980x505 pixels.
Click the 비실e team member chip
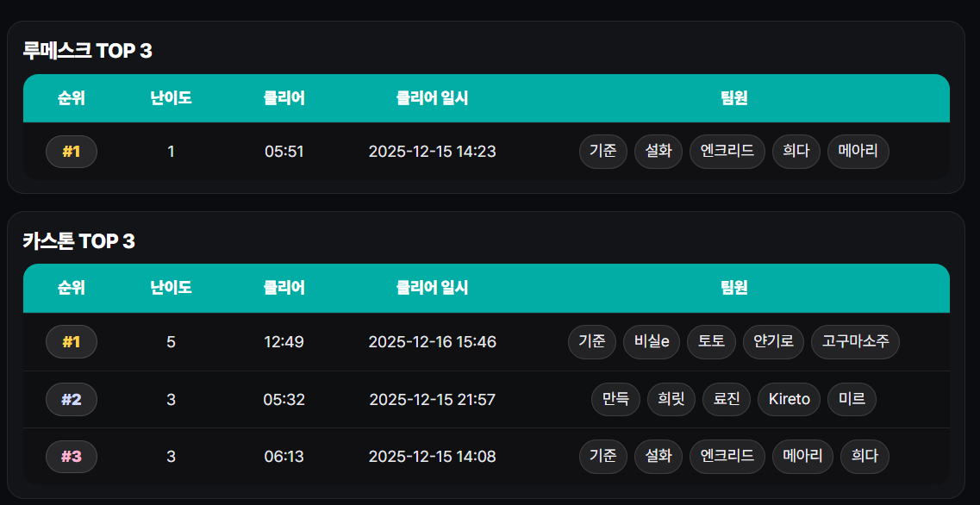point(652,342)
